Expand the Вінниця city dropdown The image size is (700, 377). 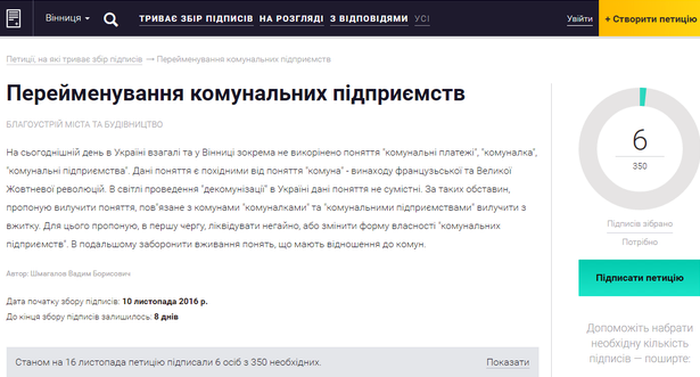[67, 18]
